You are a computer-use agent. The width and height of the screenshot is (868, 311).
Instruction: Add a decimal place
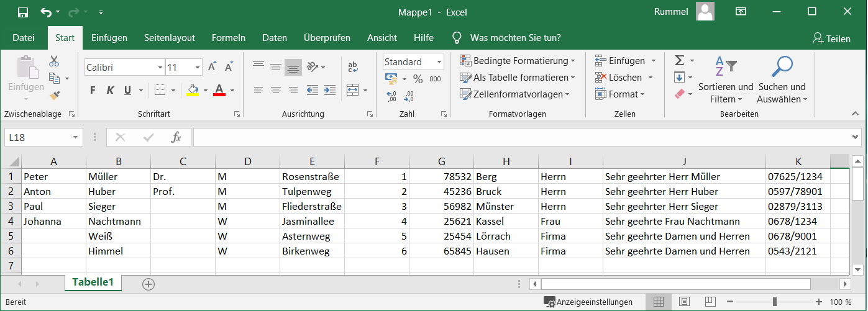click(x=392, y=96)
